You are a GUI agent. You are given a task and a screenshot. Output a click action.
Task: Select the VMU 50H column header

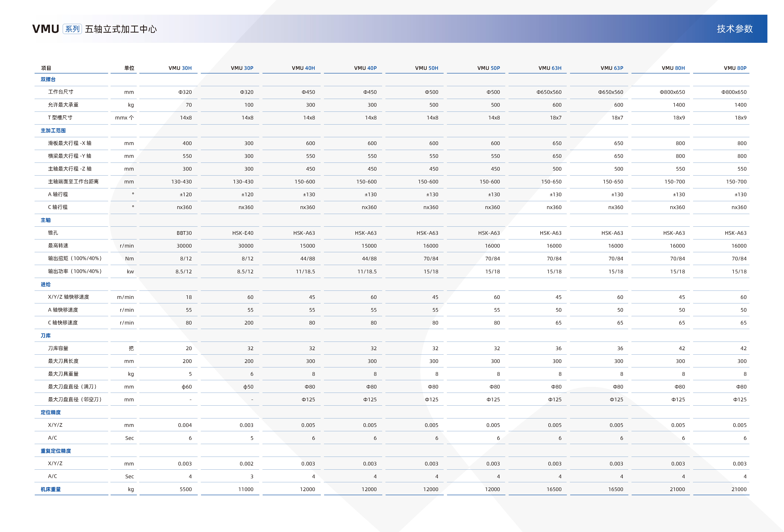tap(426, 68)
